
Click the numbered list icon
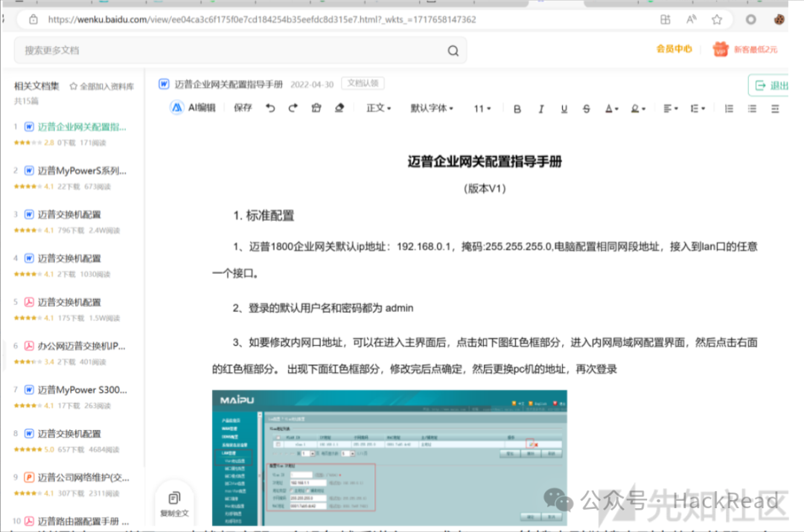[x=729, y=109]
